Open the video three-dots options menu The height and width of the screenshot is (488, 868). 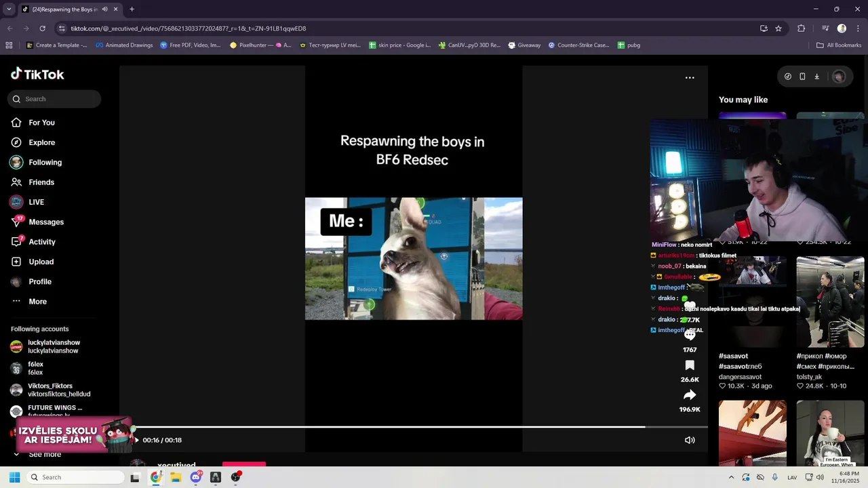pos(690,78)
